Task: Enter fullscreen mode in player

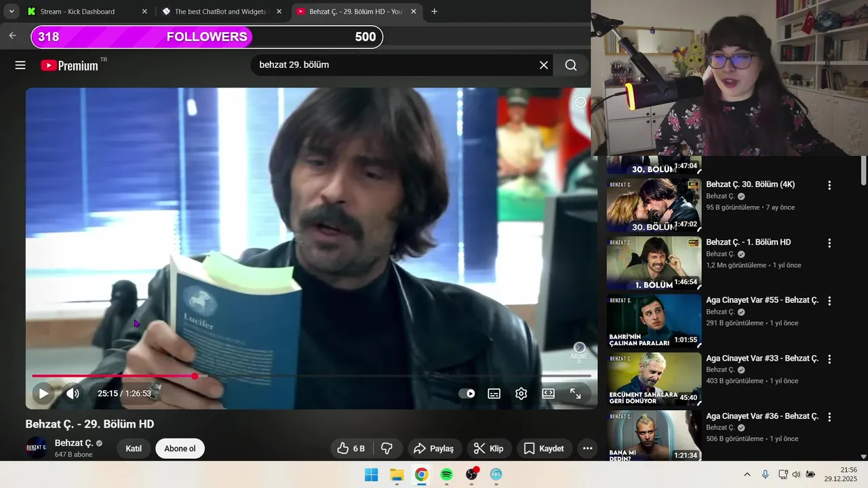Action: pos(575,393)
